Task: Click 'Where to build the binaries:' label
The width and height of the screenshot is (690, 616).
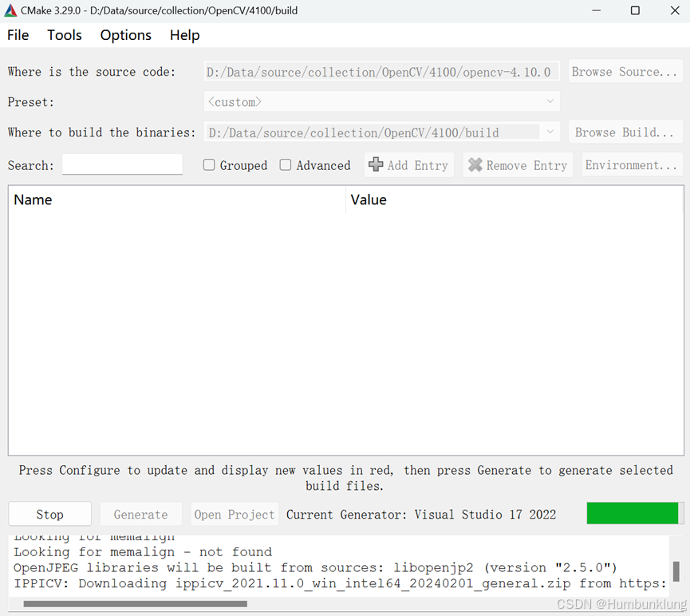Action: click(101, 132)
